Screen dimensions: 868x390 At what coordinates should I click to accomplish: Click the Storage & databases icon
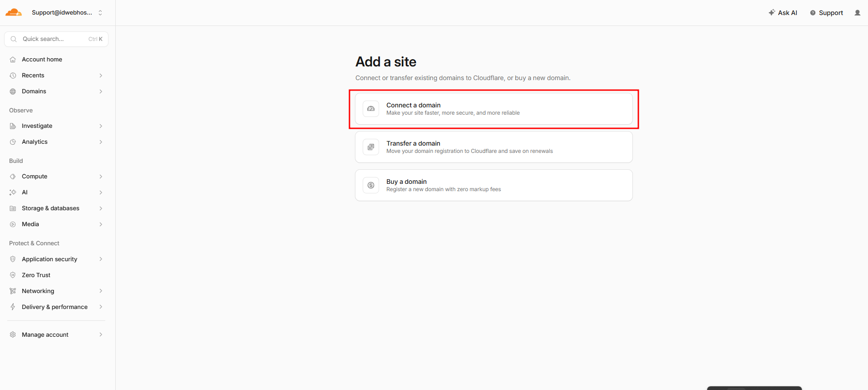coord(13,208)
